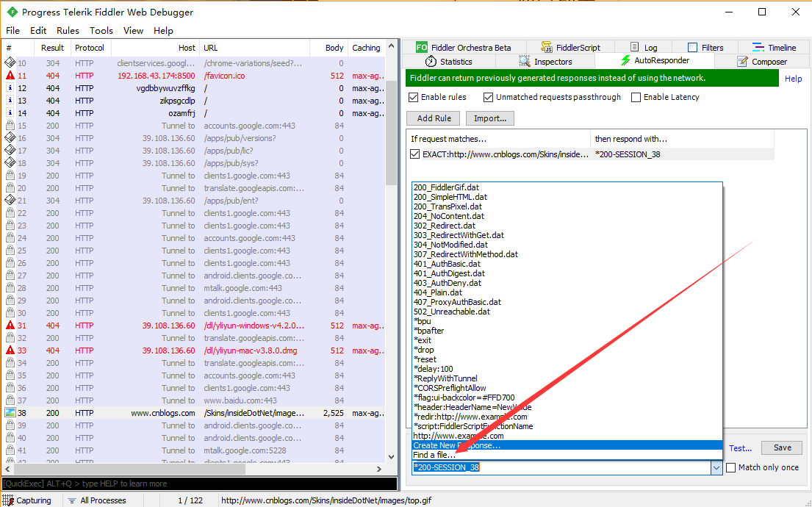The width and height of the screenshot is (812, 507).
Task: Click the FiddlerScript JS icon
Action: click(546, 47)
